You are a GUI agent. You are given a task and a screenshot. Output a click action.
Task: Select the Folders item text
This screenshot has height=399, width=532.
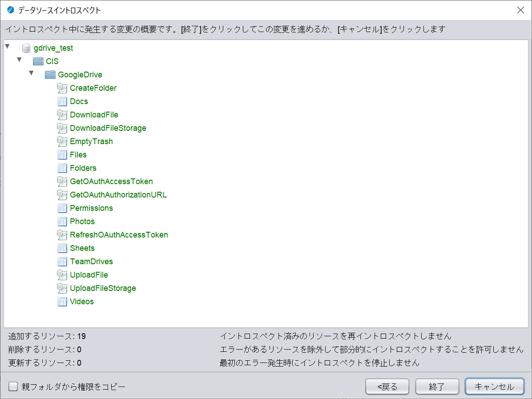[x=83, y=168]
